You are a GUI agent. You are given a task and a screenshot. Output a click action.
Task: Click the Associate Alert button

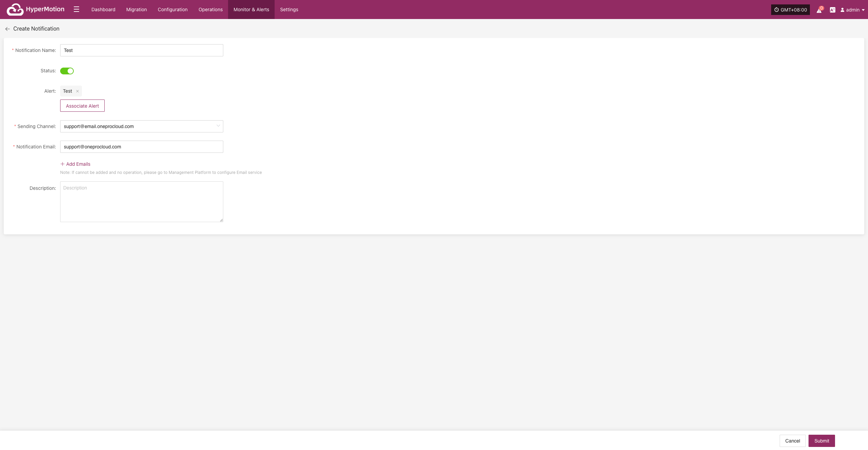click(82, 106)
